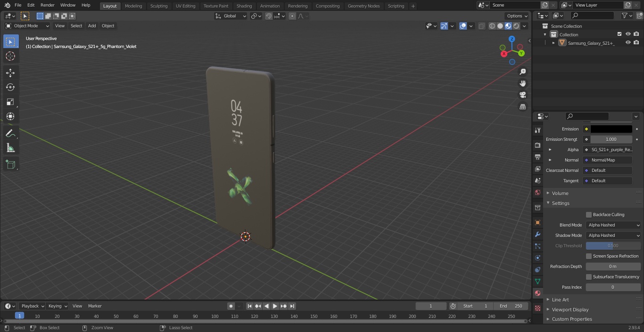This screenshot has width=644, height=332.
Task: Enable Subsurface Translucency checkbox
Action: [x=589, y=277]
